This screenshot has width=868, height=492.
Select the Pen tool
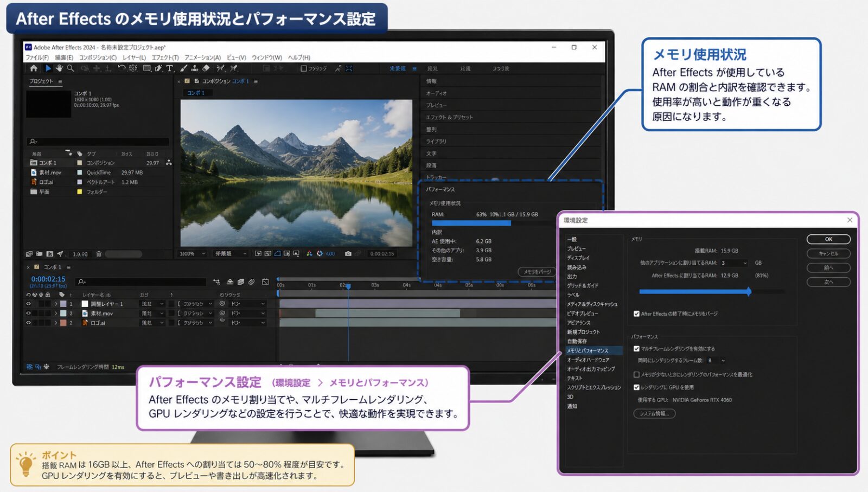pos(158,68)
